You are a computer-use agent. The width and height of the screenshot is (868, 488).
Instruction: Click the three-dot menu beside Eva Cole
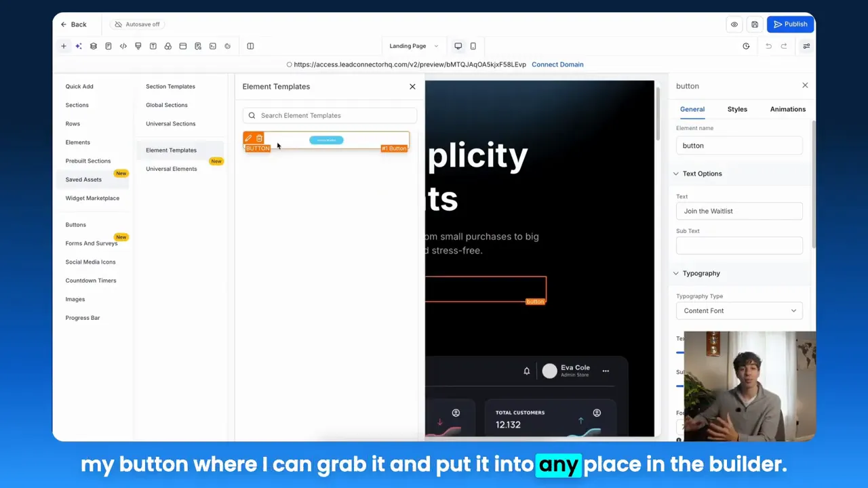pyautogui.click(x=606, y=371)
